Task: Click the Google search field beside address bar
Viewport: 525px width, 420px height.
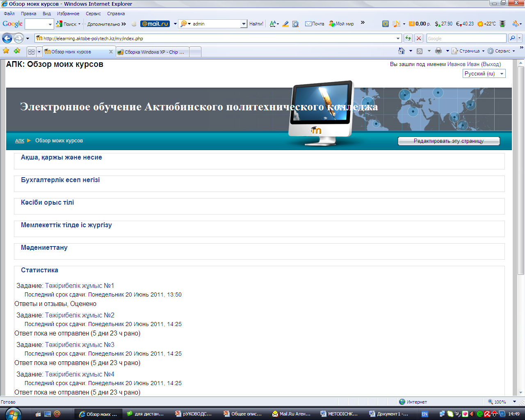Action: click(466, 39)
